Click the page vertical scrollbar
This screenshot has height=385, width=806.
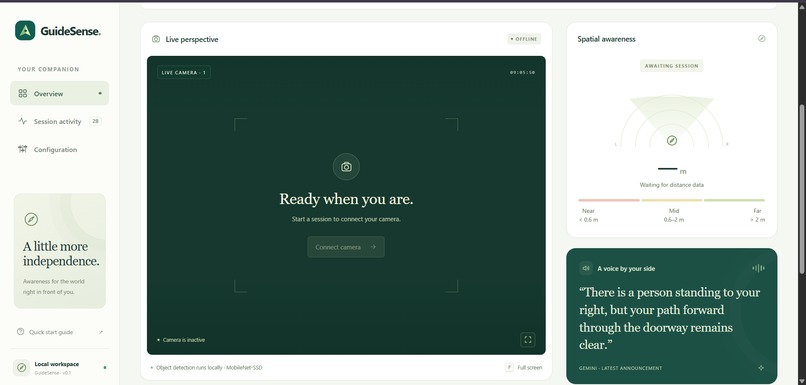tap(802, 189)
